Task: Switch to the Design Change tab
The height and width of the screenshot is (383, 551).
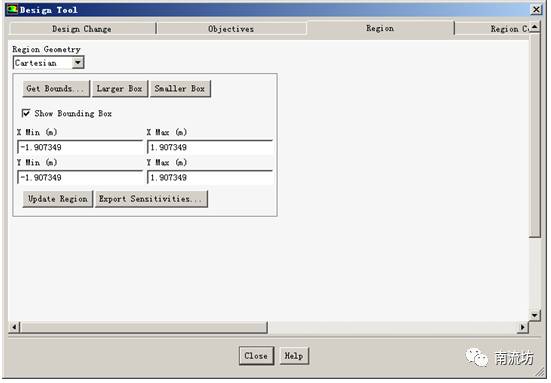Action: point(82,28)
